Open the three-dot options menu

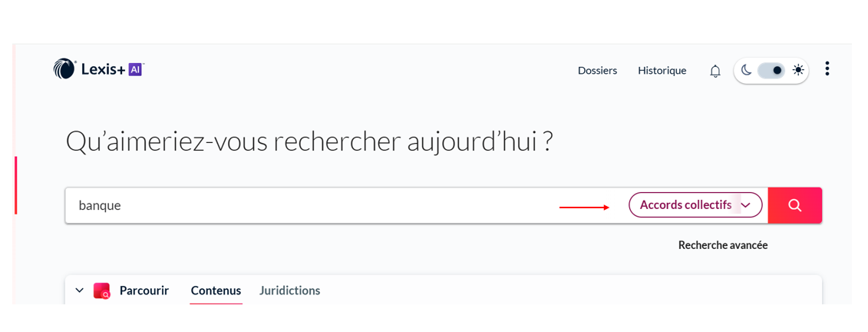827,69
